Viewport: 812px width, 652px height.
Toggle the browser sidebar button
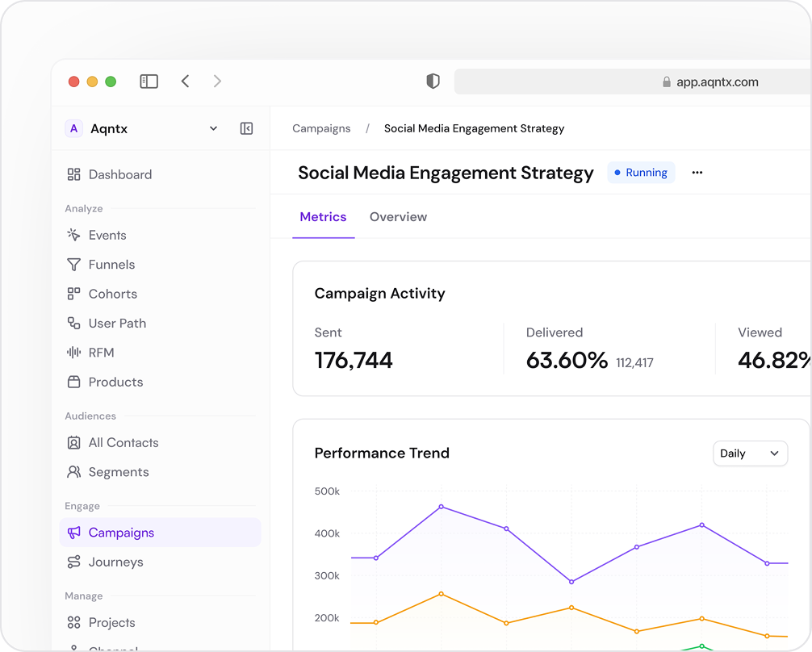point(149,81)
